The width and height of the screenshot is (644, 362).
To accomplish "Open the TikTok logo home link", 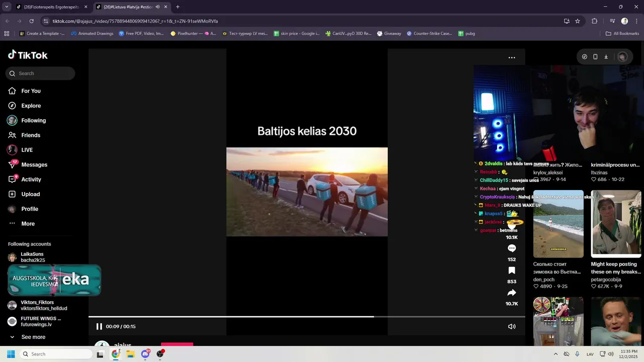I will (x=28, y=55).
